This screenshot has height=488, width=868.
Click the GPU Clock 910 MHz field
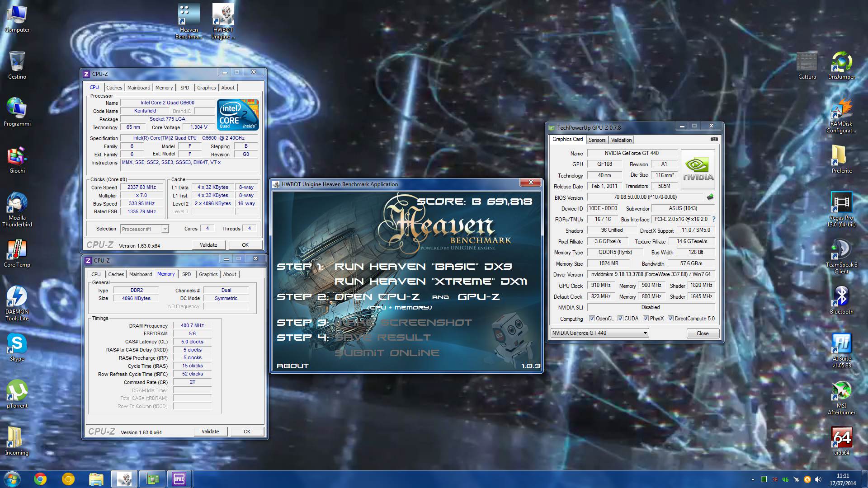click(600, 286)
